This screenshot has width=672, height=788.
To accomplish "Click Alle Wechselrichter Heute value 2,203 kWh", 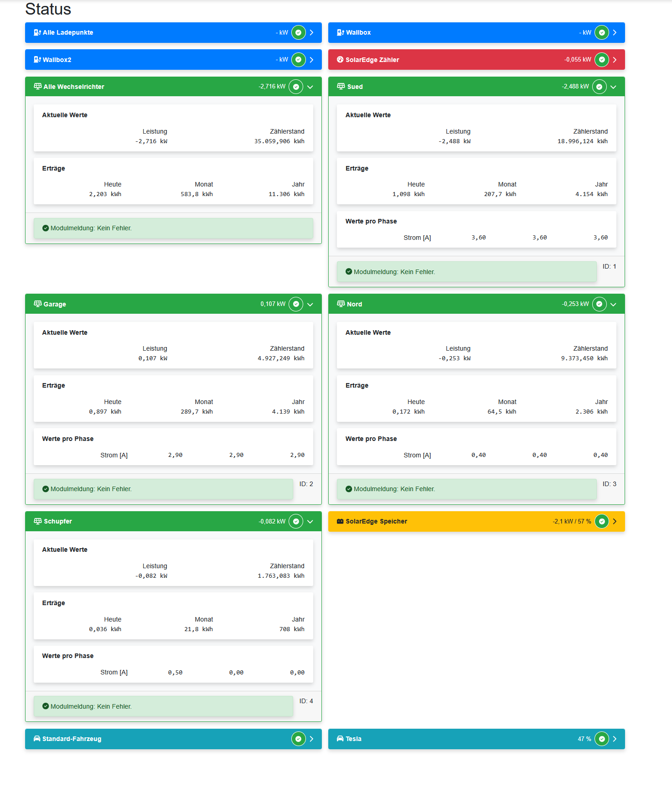I will point(105,194).
